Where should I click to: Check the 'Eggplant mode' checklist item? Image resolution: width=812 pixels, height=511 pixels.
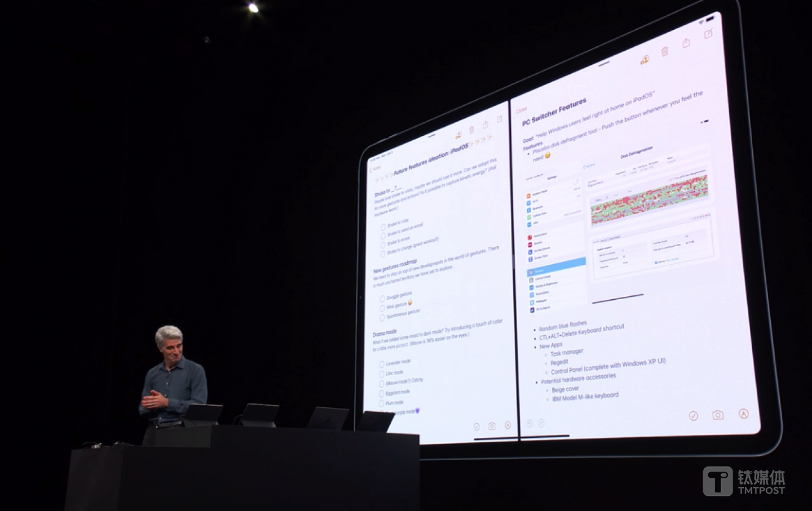pyautogui.click(x=382, y=394)
